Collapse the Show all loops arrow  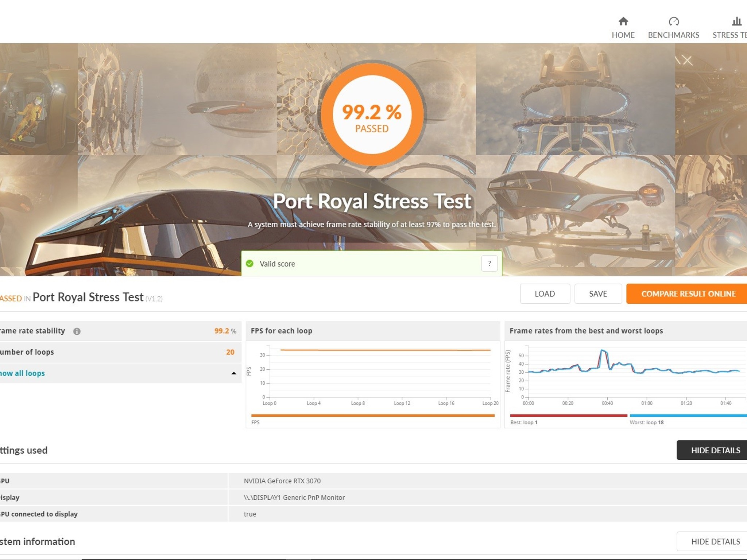[234, 373]
